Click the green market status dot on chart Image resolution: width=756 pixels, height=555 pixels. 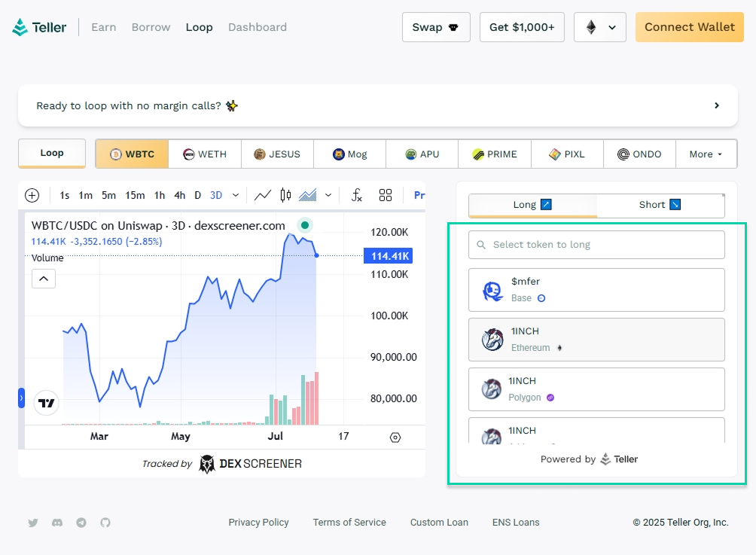(x=305, y=225)
